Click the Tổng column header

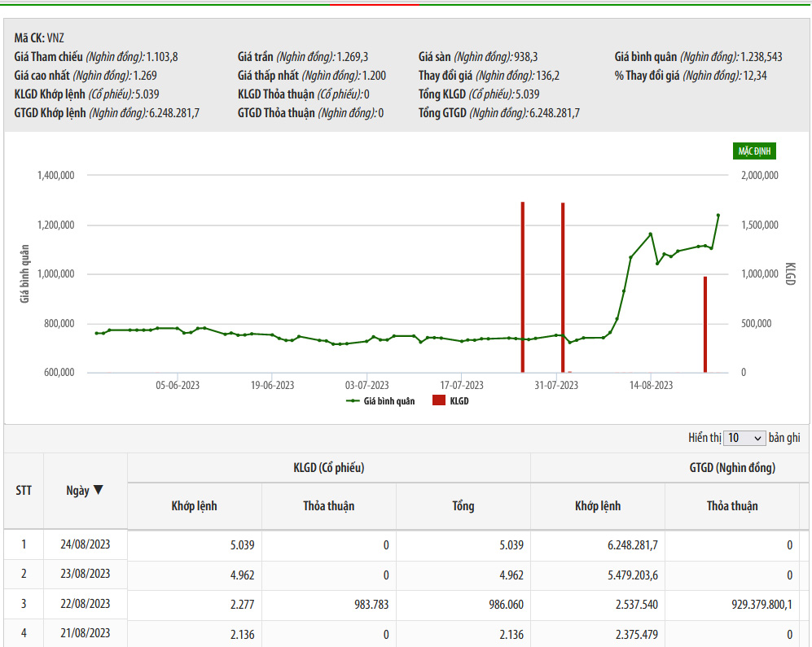coord(463,505)
